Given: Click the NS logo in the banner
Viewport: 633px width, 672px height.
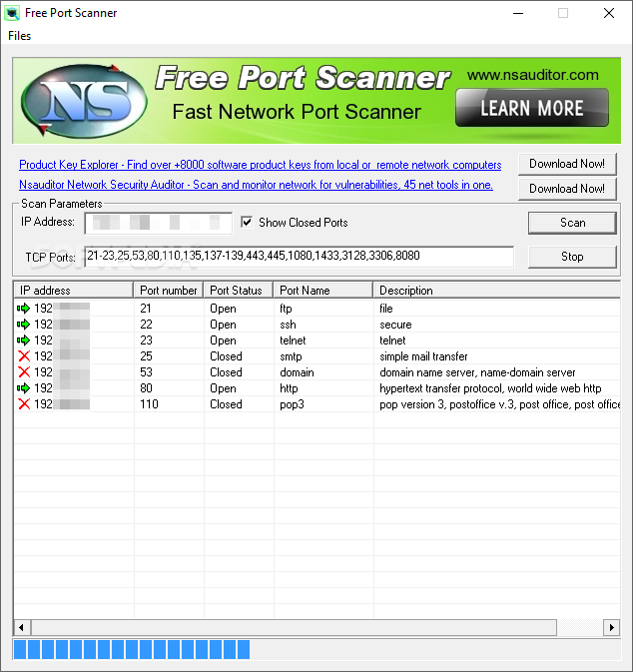Looking at the screenshot, I should [x=84, y=101].
